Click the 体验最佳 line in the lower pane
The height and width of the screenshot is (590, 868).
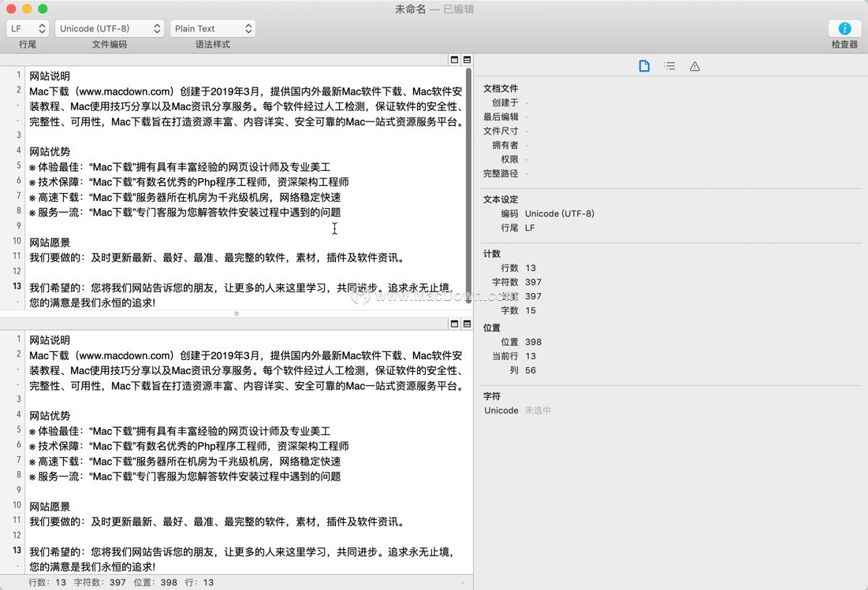pos(180,432)
